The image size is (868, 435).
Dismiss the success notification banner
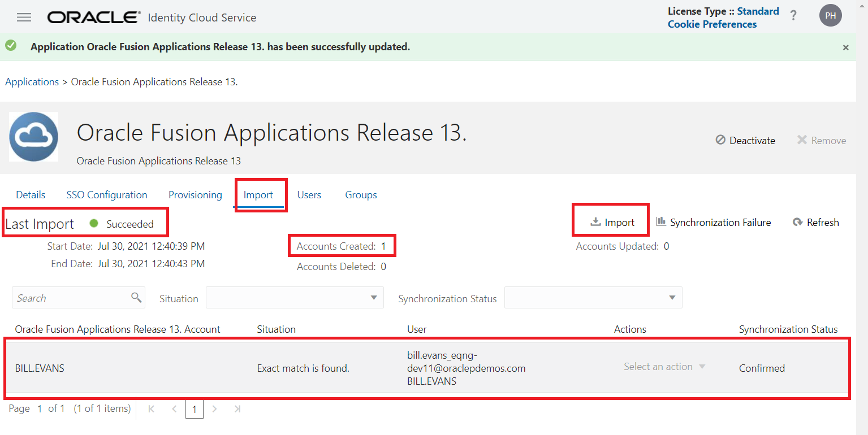(845, 48)
